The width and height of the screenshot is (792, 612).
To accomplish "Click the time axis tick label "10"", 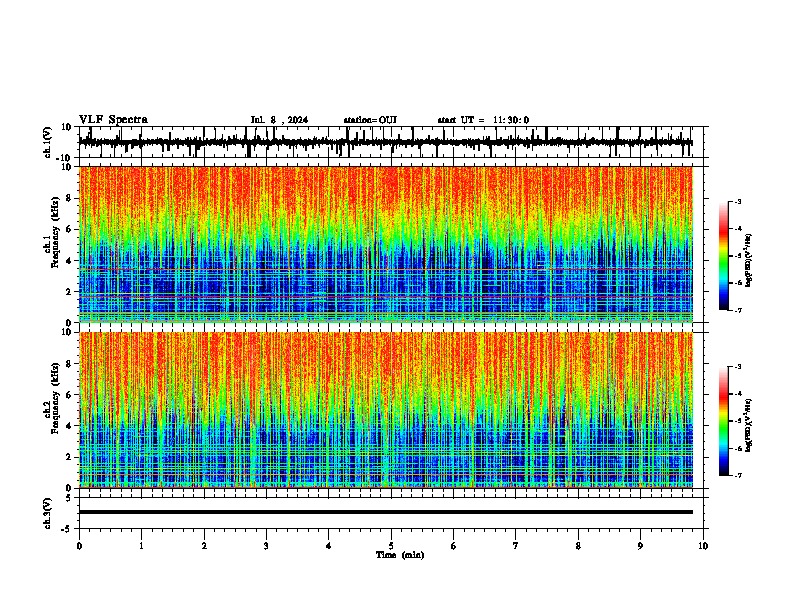I will tap(703, 546).
